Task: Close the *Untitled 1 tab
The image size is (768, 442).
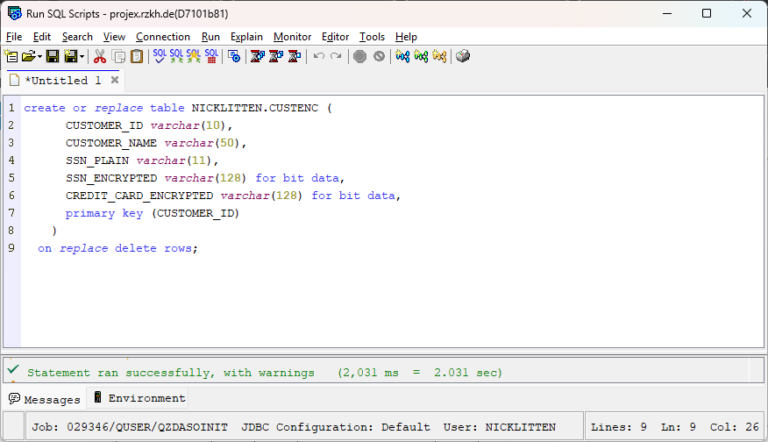Action: click(115, 80)
